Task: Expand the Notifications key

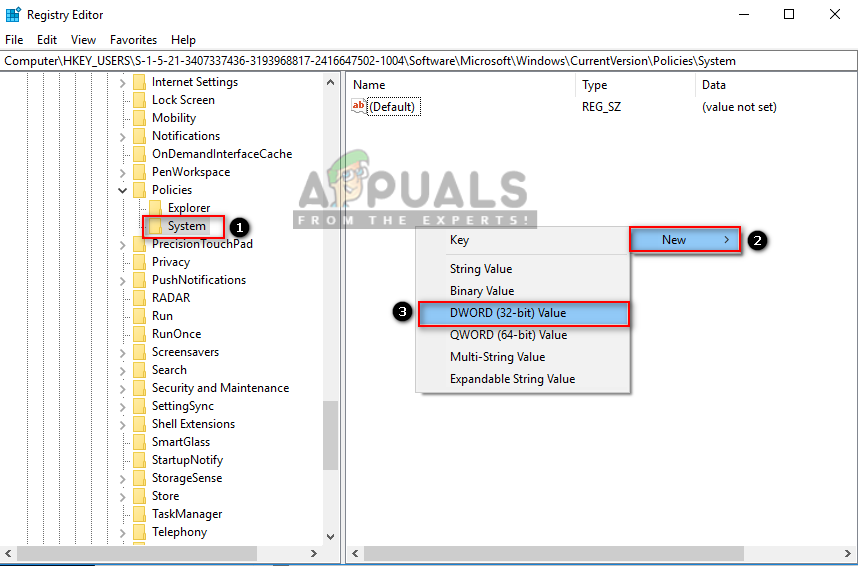Action: click(x=123, y=137)
